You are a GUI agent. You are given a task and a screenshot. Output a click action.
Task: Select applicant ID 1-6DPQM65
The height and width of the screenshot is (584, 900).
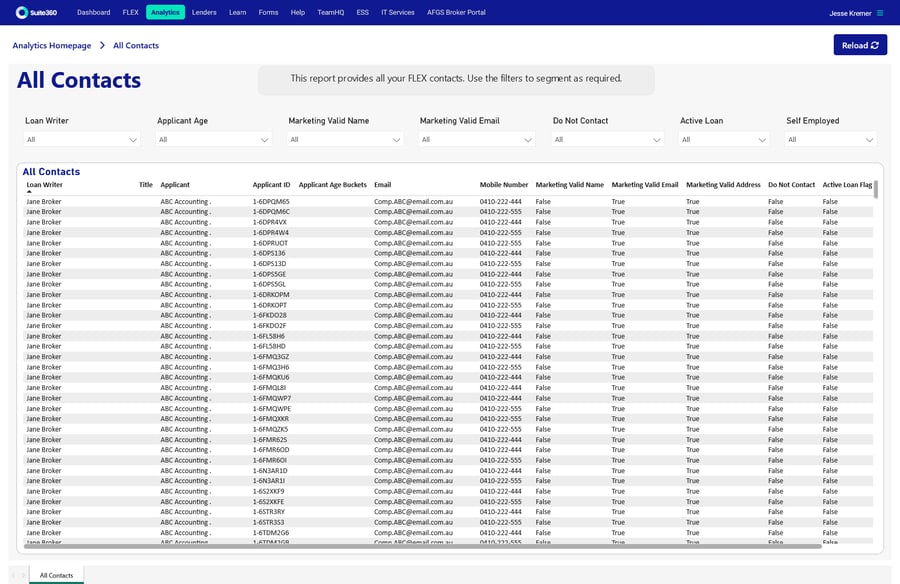271,202
